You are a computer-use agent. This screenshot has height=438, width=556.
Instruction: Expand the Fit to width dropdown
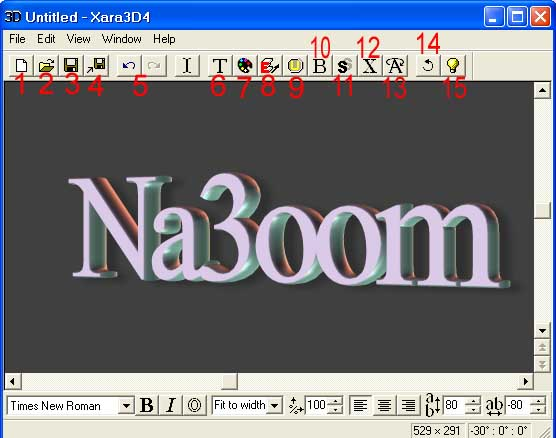coord(274,405)
